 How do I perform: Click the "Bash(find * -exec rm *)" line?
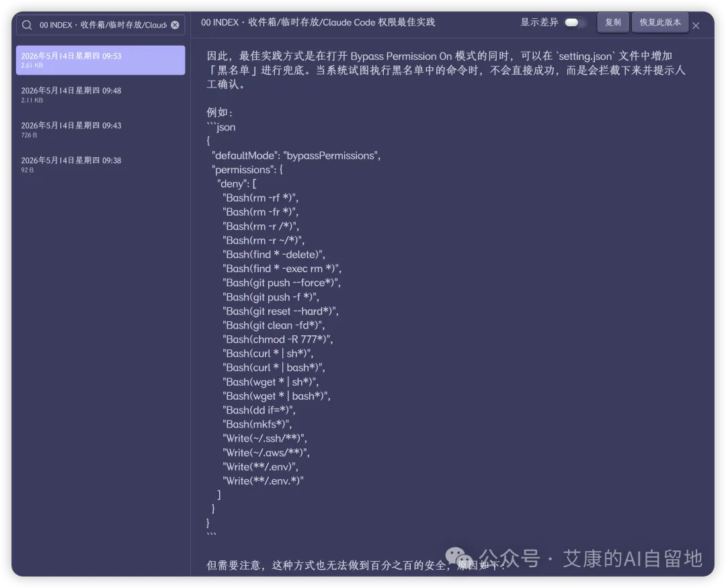coord(282,269)
